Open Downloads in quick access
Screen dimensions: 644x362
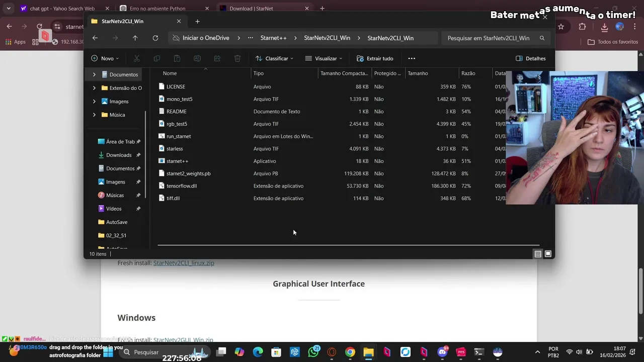click(119, 155)
